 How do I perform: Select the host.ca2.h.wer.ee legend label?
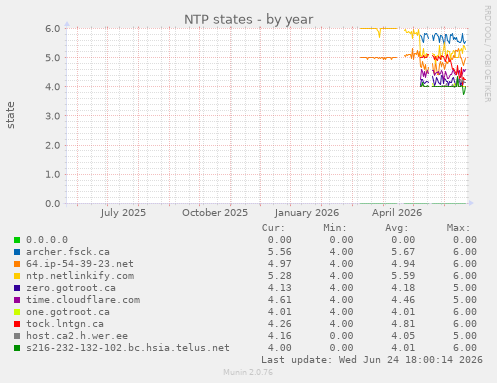click(77, 336)
